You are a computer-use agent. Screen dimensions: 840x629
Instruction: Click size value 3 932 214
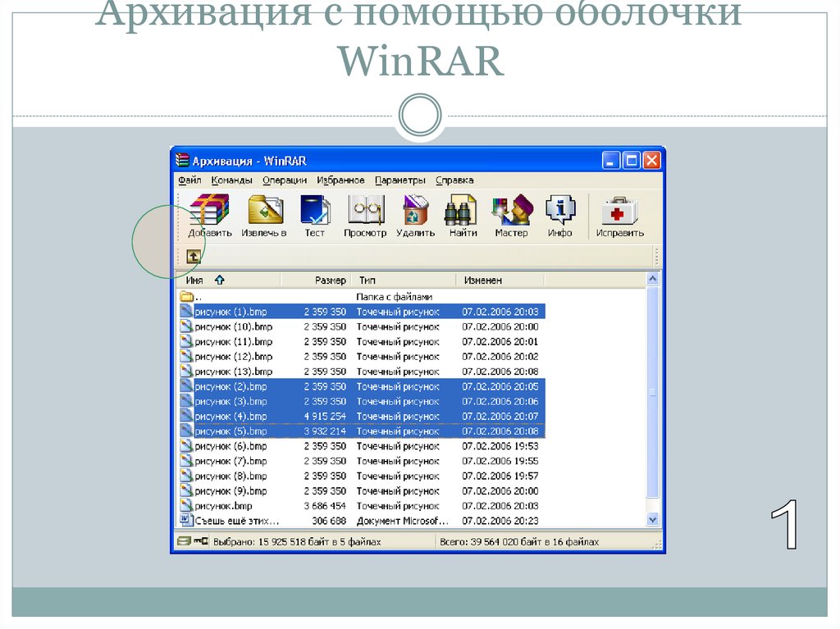(325, 431)
